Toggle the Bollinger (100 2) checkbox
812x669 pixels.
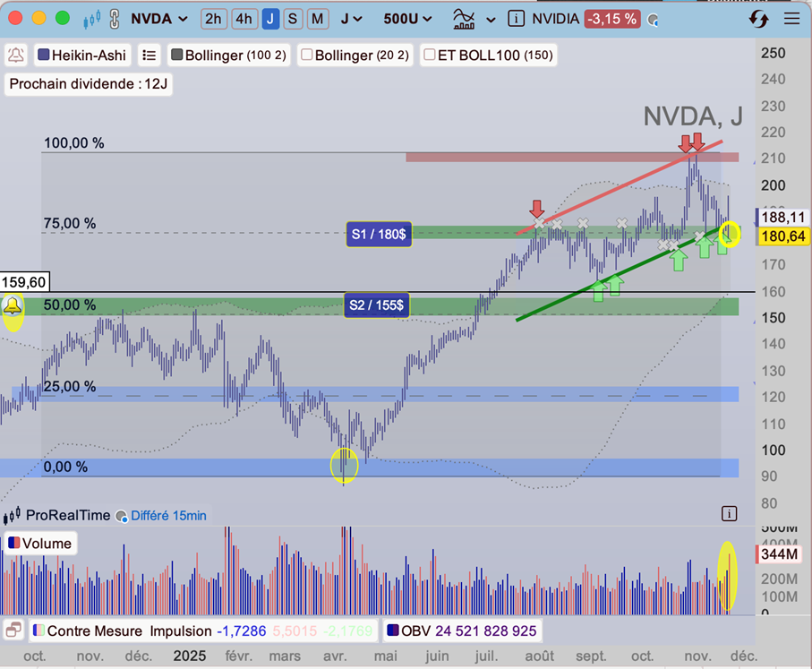(x=177, y=55)
